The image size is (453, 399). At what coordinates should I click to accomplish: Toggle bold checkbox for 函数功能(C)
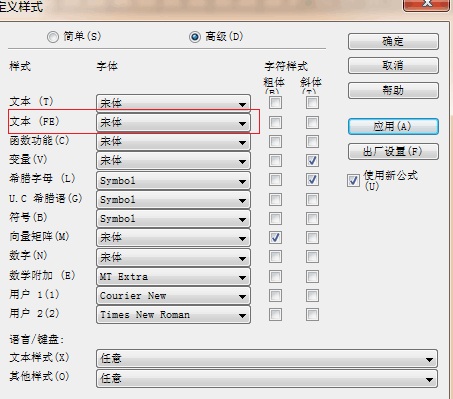[x=275, y=141]
